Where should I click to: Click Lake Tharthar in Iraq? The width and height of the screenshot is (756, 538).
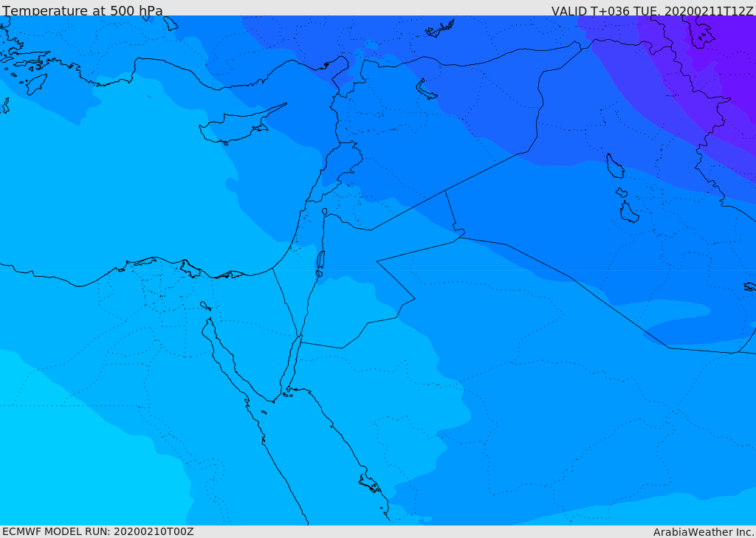click(615, 166)
